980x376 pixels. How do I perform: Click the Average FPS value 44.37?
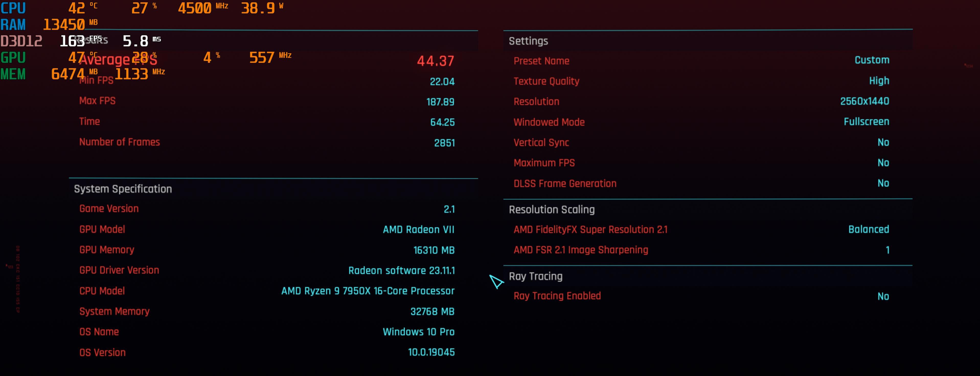pyautogui.click(x=435, y=61)
